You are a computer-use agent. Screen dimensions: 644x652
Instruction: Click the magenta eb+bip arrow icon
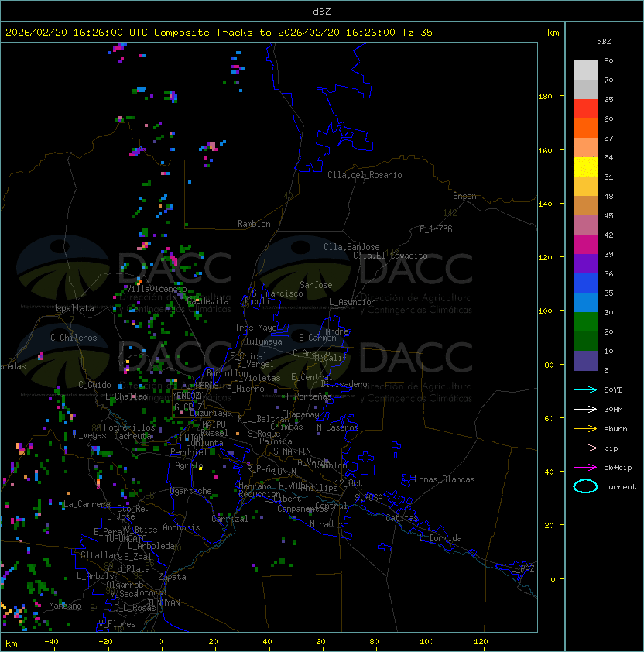tap(585, 467)
